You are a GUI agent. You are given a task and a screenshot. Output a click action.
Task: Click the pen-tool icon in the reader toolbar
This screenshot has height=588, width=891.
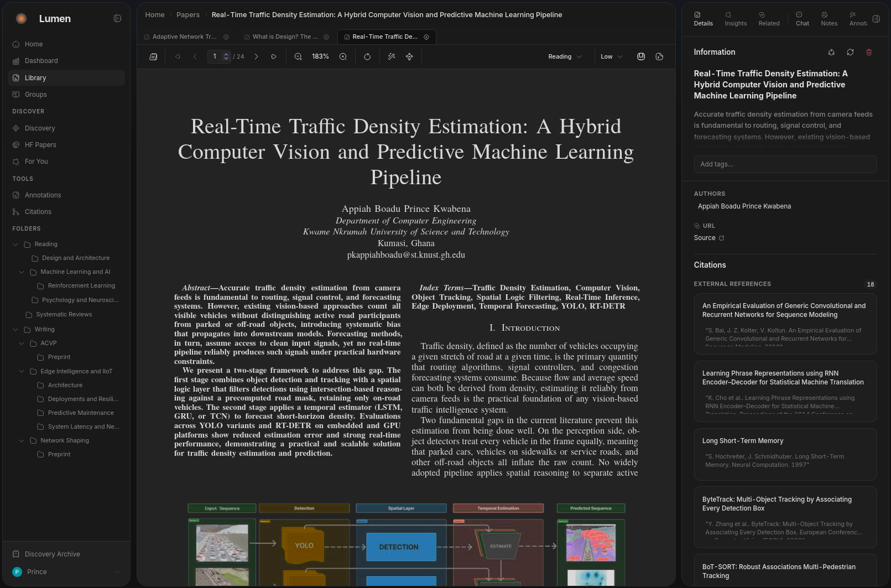click(x=409, y=56)
